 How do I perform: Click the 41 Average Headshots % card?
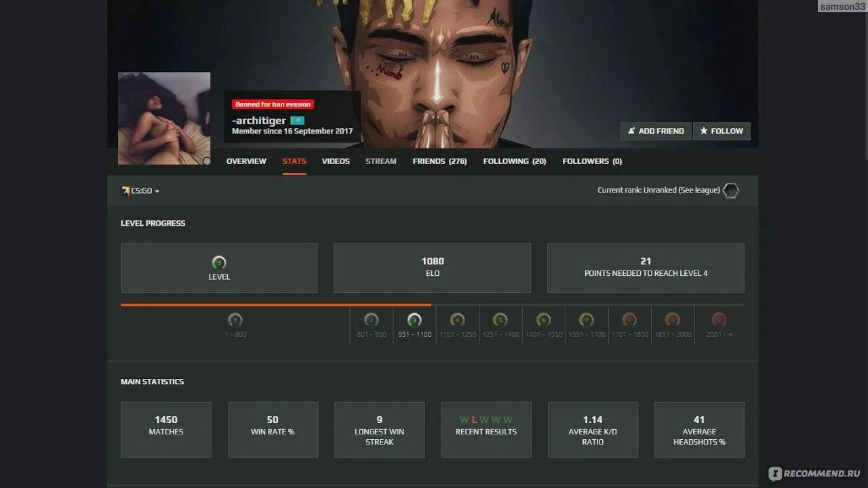699,430
